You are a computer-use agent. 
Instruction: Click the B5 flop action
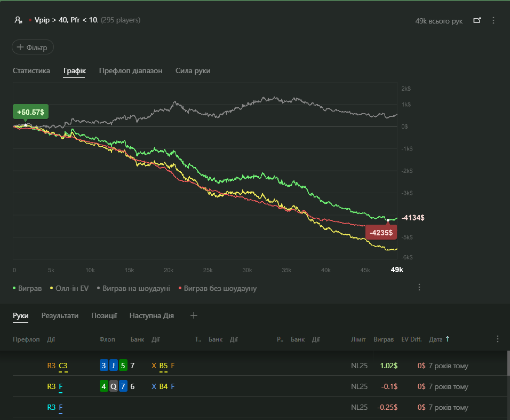point(163,366)
